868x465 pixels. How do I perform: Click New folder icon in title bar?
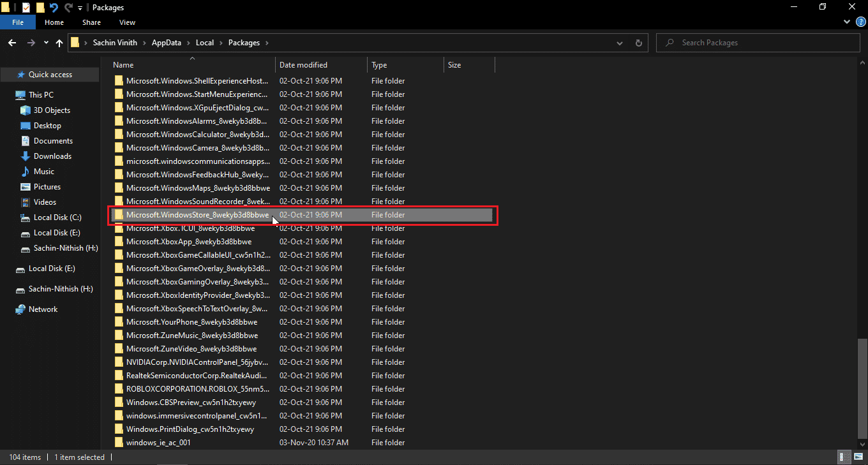(40, 8)
